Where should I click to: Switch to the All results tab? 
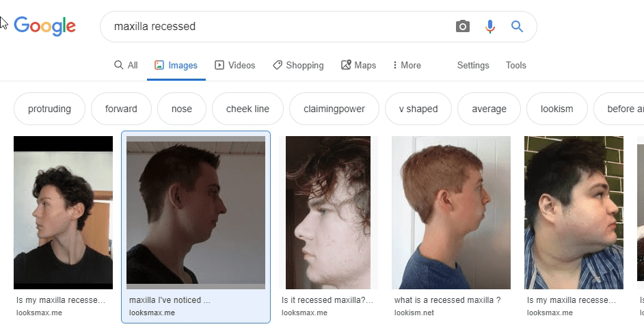point(126,66)
